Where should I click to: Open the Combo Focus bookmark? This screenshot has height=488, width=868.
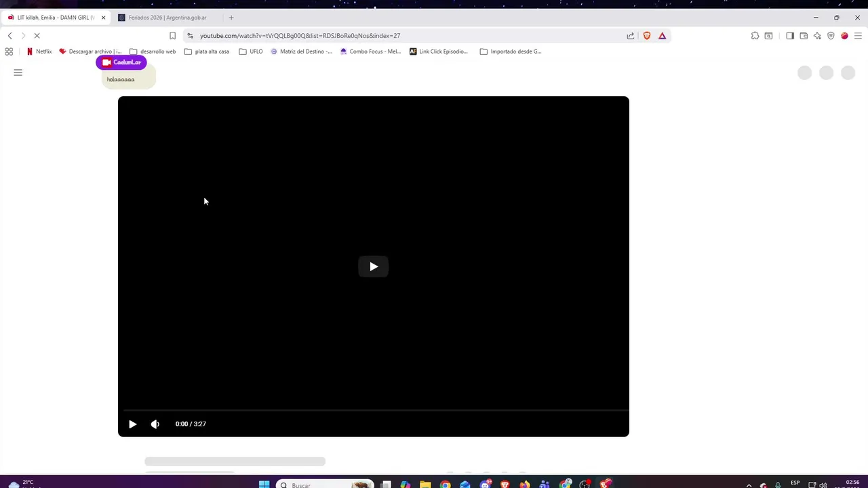coord(371,52)
